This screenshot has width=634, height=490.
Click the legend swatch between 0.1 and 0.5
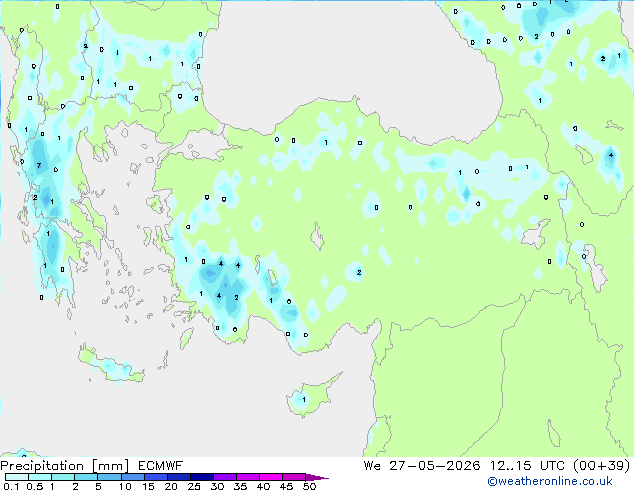(17, 477)
